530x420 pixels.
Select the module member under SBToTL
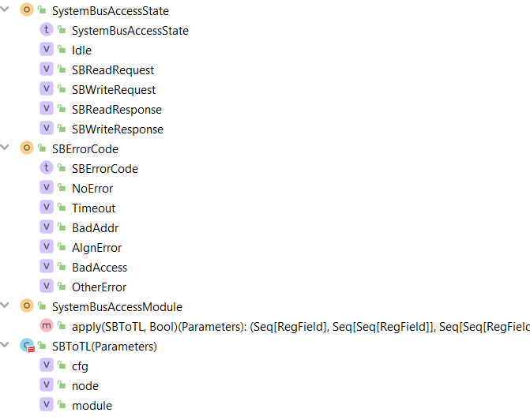point(92,406)
